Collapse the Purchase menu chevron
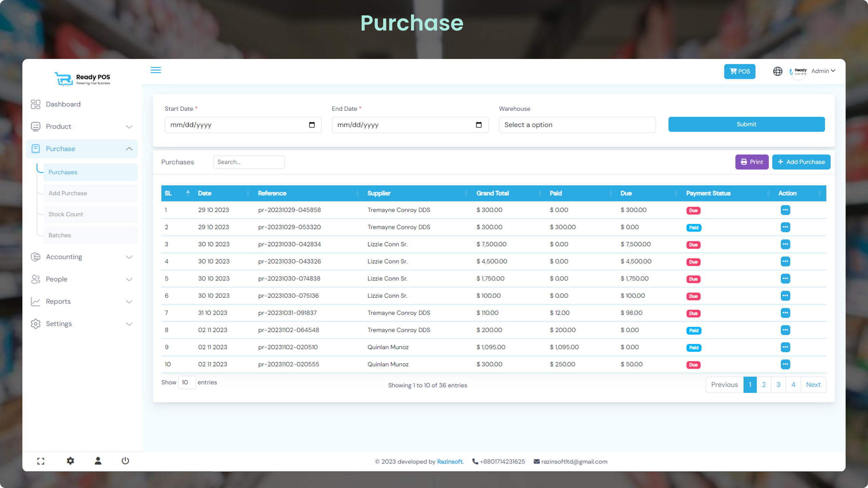 [129, 148]
